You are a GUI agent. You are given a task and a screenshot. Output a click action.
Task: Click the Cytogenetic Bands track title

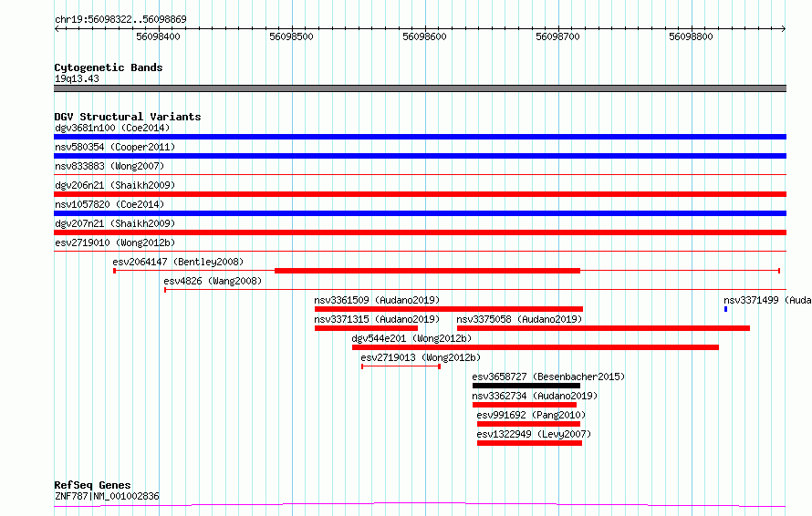(109, 67)
